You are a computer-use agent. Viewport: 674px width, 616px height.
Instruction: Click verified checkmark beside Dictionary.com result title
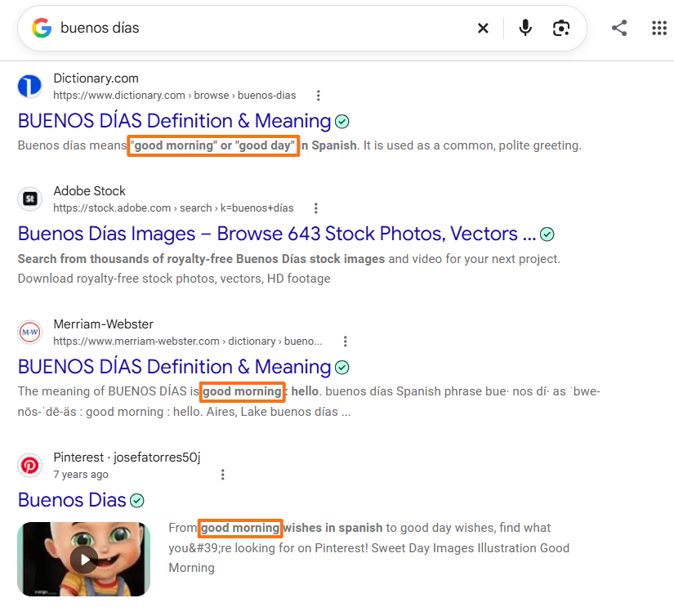[x=342, y=122]
